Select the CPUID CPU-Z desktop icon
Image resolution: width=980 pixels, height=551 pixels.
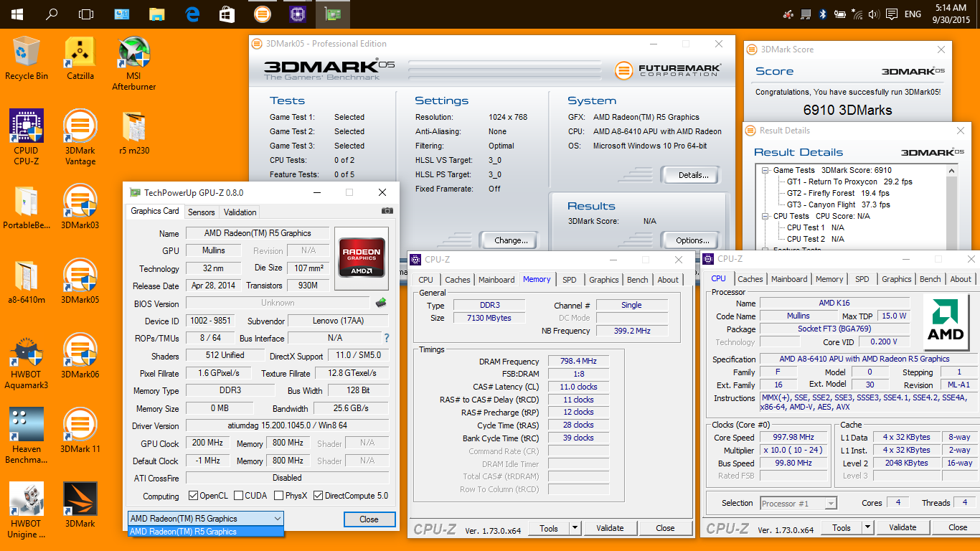point(27,137)
